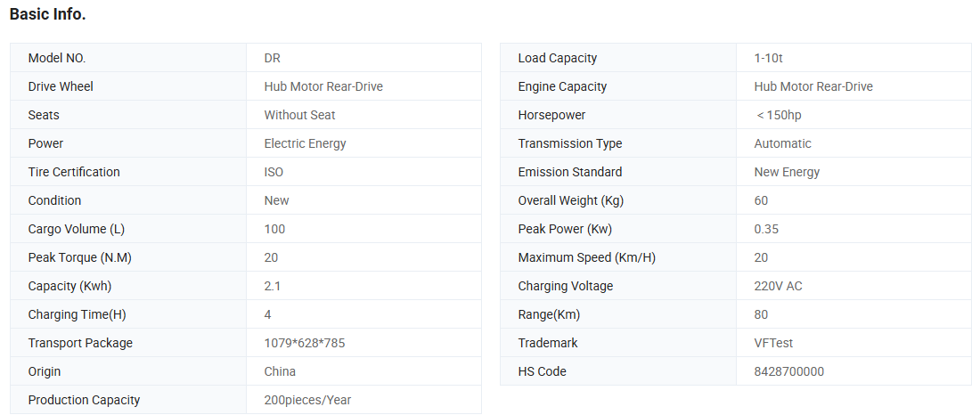Select the transport package dimensions 1079*628*785
This screenshot has width=980, height=415.
pos(305,343)
